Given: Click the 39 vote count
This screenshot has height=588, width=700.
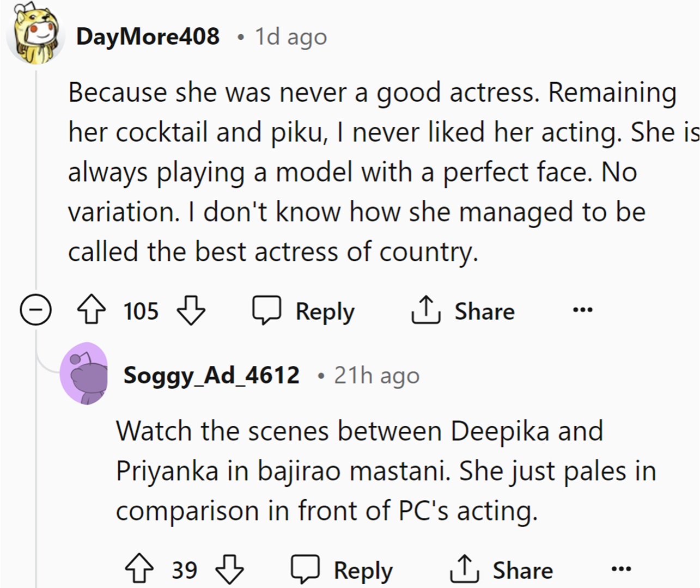Looking at the screenshot, I should 184,569.
